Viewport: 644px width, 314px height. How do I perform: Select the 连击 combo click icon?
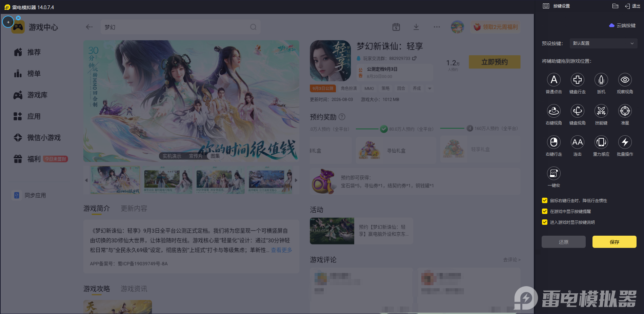click(x=578, y=142)
